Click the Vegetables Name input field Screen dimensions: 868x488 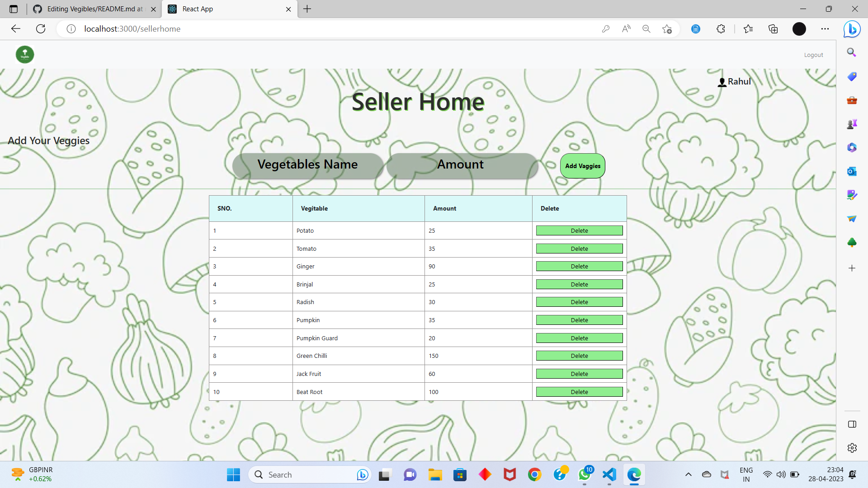click(307, 164)
